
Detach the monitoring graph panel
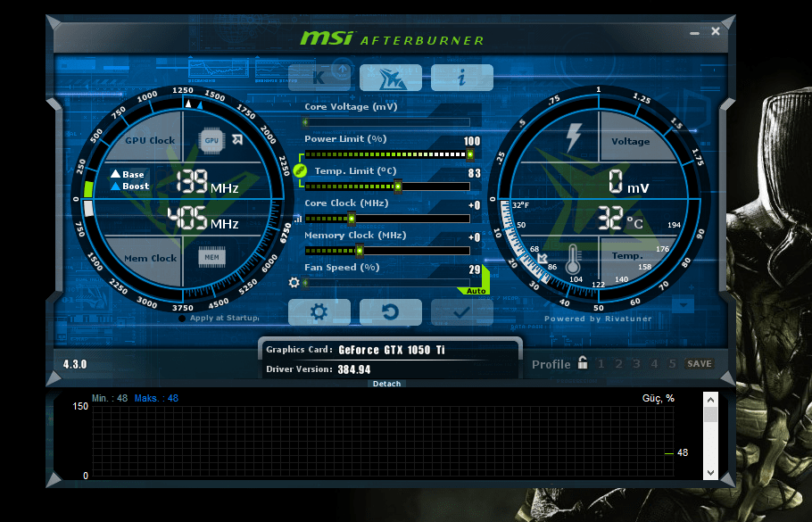point(387,384)
